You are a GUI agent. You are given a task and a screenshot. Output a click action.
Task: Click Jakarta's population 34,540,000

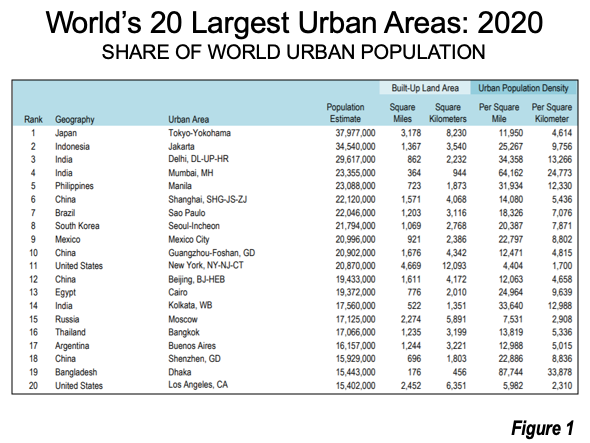[x=355, y=146]
